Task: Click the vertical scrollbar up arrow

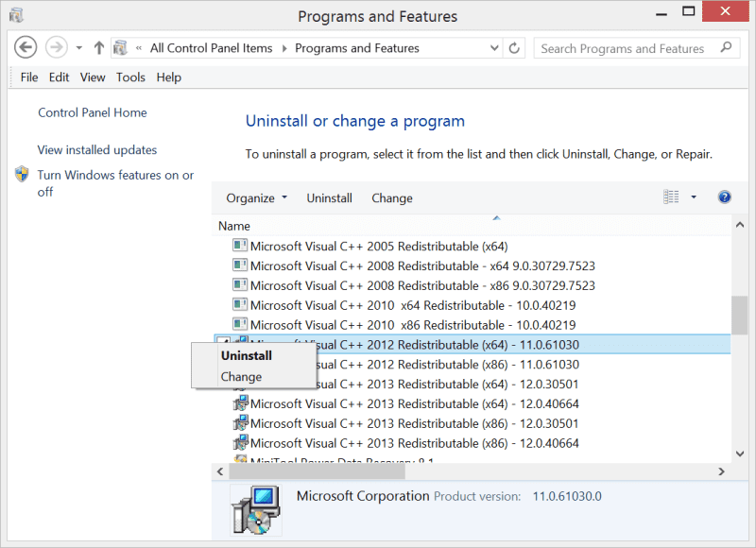Action: 740,225
